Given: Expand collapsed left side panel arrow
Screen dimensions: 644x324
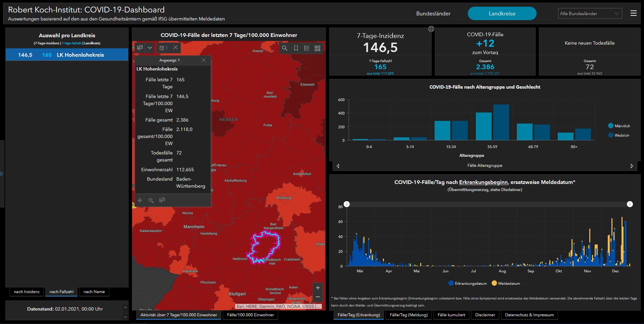Looking at the screenshot, I should [2, 174].
